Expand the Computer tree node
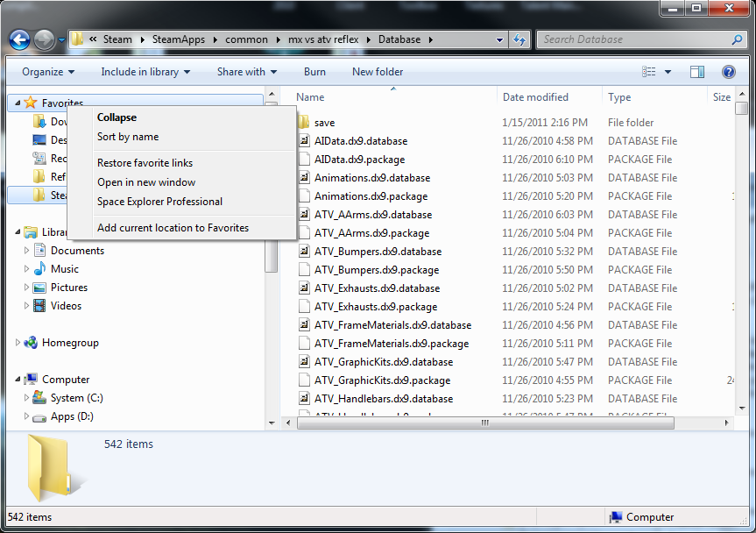756x533 pixels. point(17,379)
